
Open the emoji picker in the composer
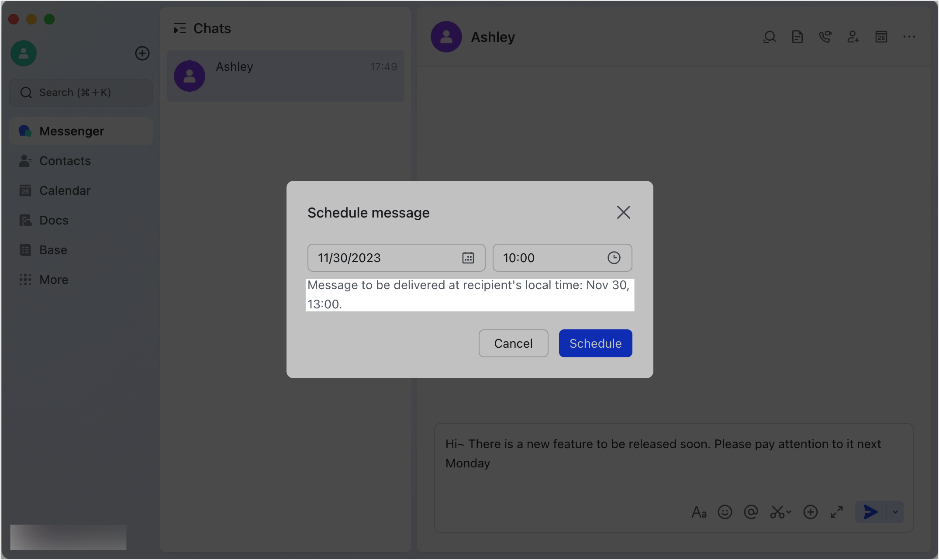coord(725,512)
